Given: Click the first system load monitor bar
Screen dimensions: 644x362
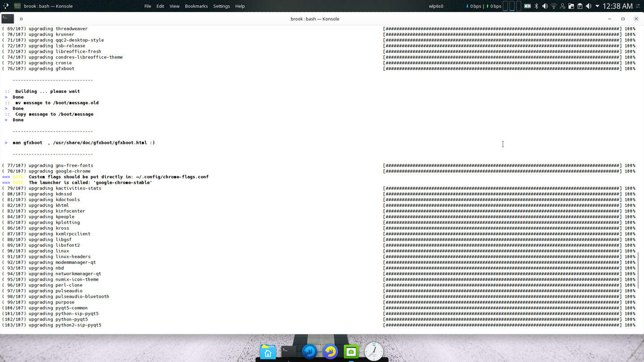Looking at the screenshot, I should 506,6.
